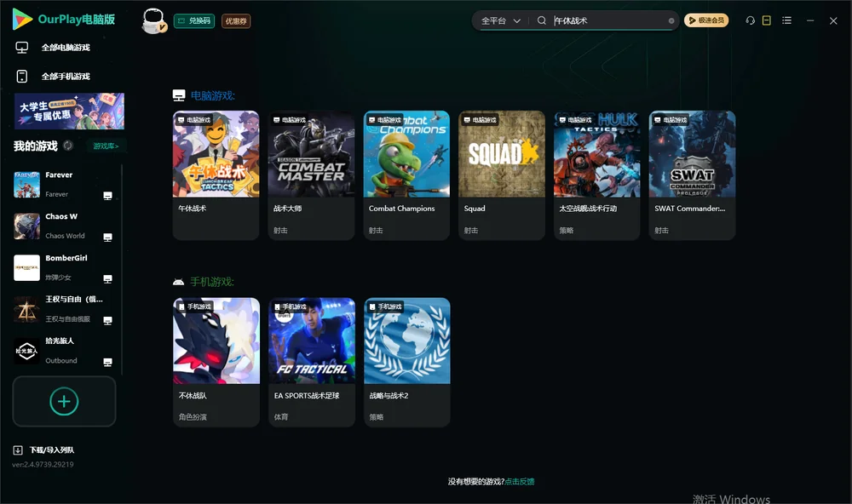Open the main menu list icon
852x504 pixels.
click(x=786, y=20)
